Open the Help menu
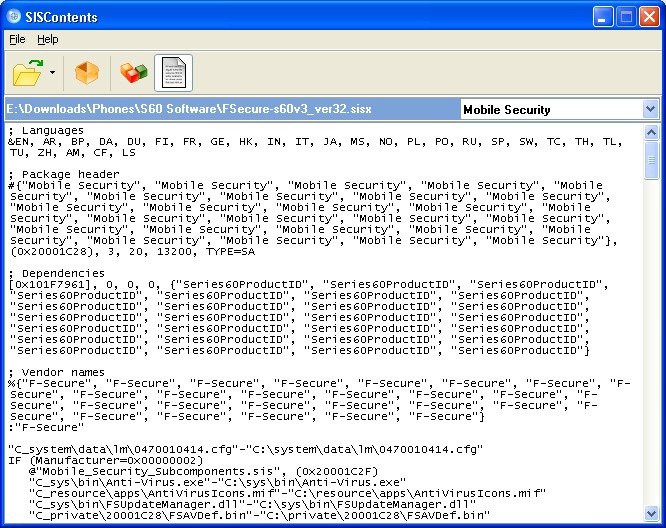This screenshot has height=528, width=666. [48, 40]
